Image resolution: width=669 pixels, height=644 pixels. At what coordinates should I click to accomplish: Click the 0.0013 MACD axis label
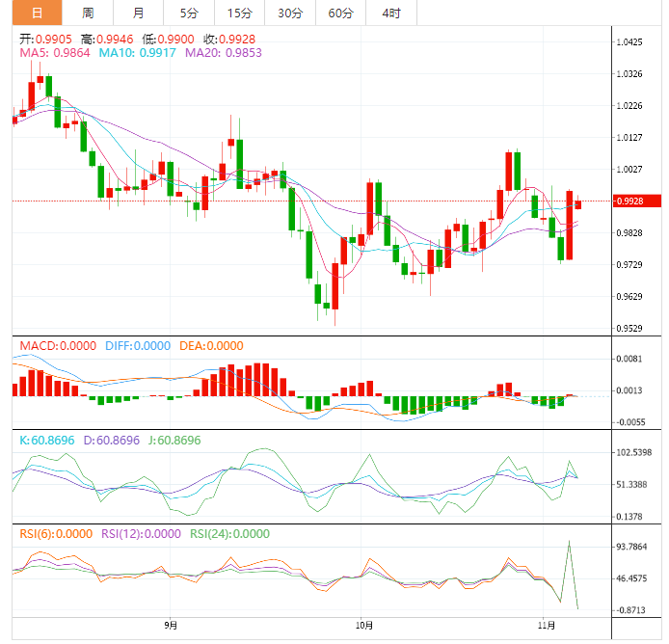[629, 390]
